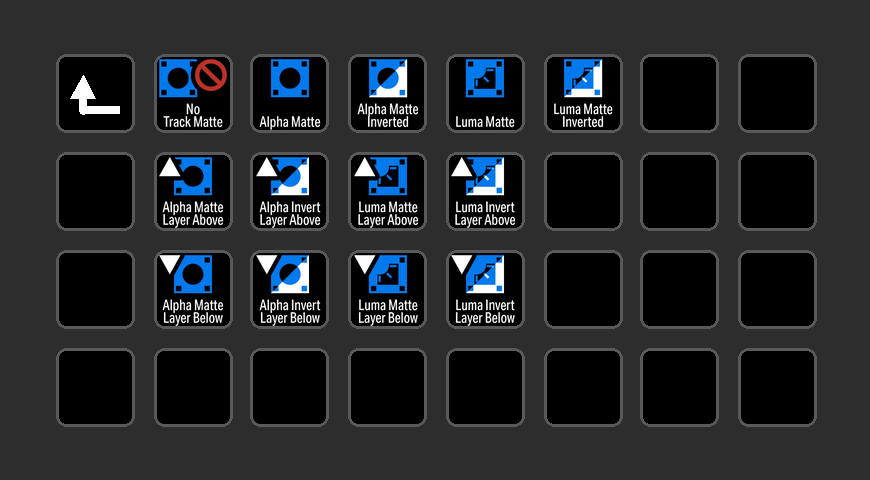Set Luma Invert Layer Above
870x480 pixels.
click(x=485, y=191)
